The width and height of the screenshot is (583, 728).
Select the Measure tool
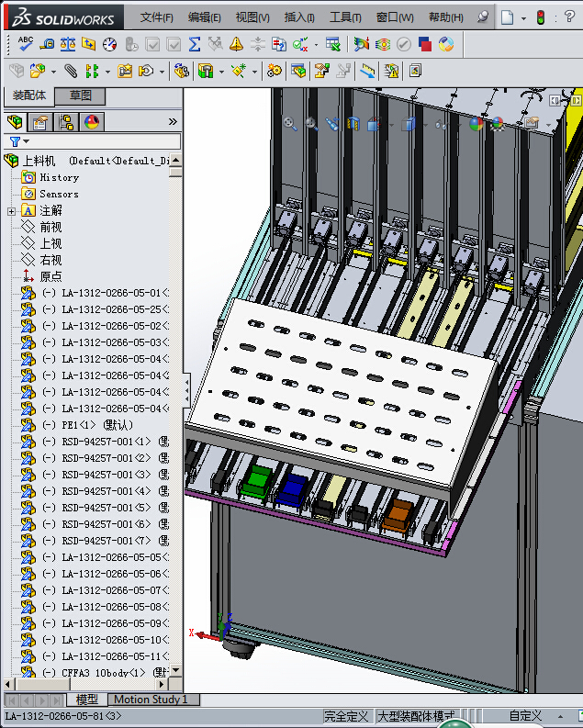point(47,44)
